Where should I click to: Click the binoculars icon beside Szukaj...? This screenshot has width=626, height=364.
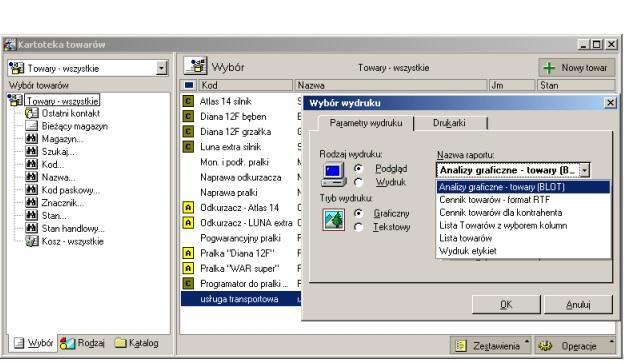[x=32, y=151]
